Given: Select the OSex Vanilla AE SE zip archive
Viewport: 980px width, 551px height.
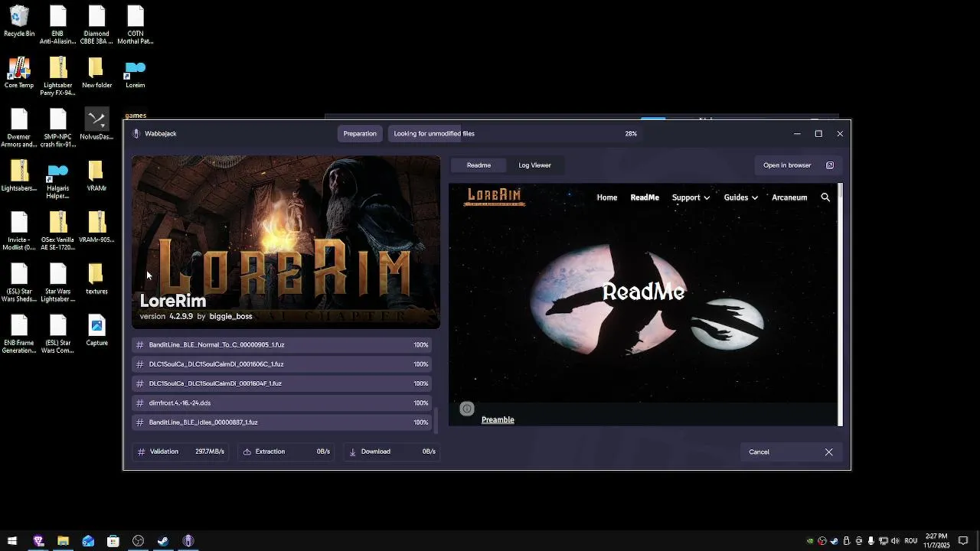Looking at the screenshot, I should (x=57, y=231).
